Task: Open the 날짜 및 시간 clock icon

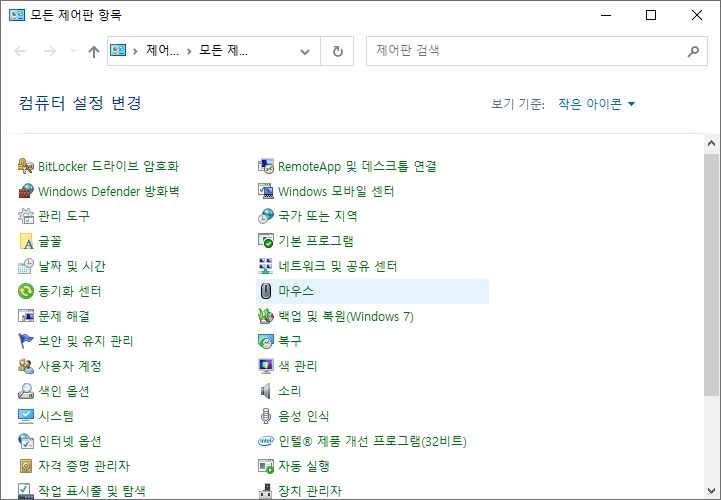Action: point(26,266)
